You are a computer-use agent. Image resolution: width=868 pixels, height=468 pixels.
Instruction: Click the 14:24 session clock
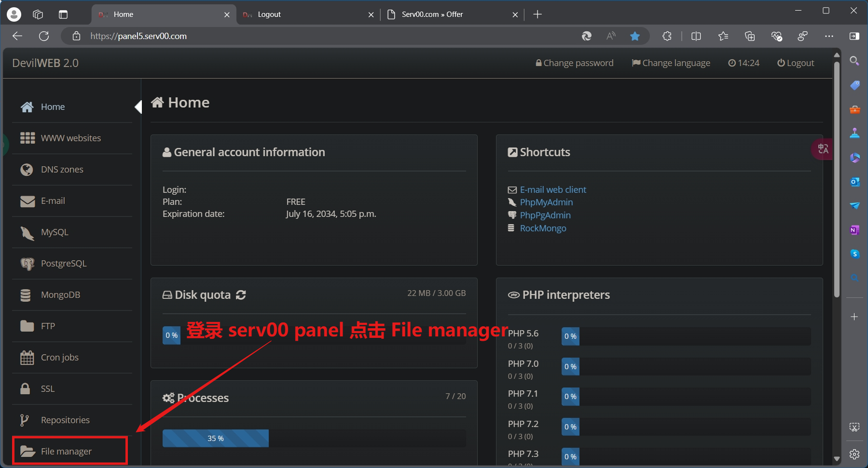pyautogui.click(x=744, y=63)
